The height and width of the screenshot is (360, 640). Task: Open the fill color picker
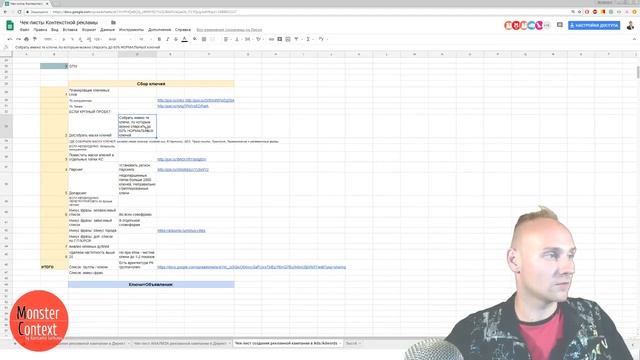[x=195, y=39]
